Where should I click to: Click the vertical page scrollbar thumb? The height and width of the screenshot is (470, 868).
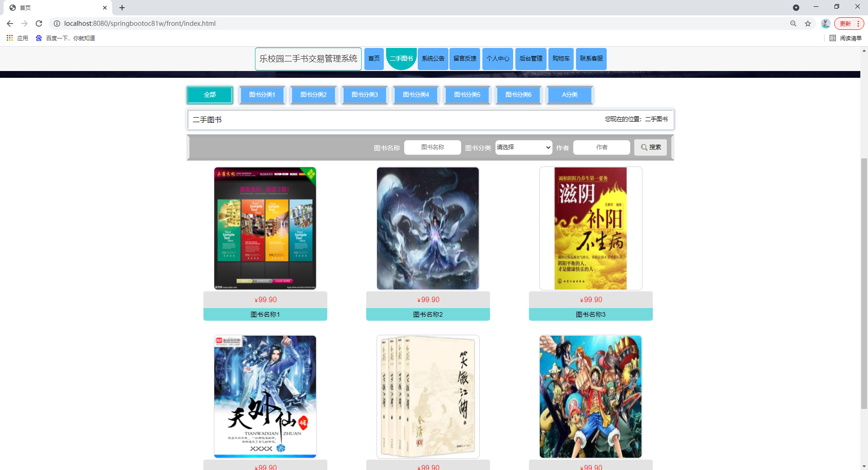864,283
